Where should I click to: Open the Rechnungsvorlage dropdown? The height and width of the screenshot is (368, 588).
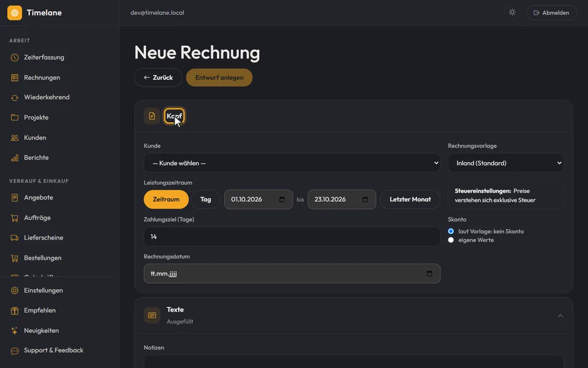click(505, 163)
